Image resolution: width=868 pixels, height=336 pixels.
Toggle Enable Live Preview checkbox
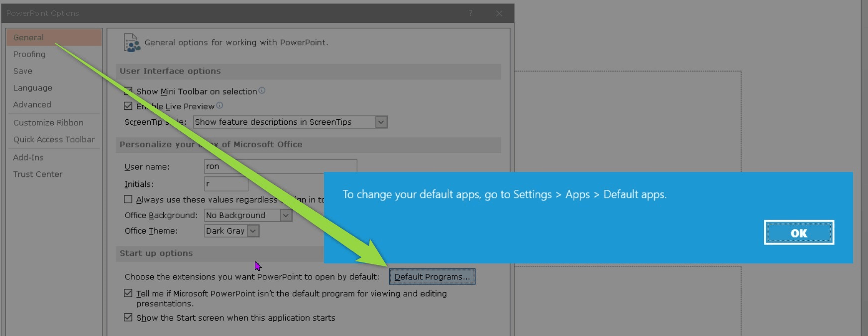tap(128, 106)
